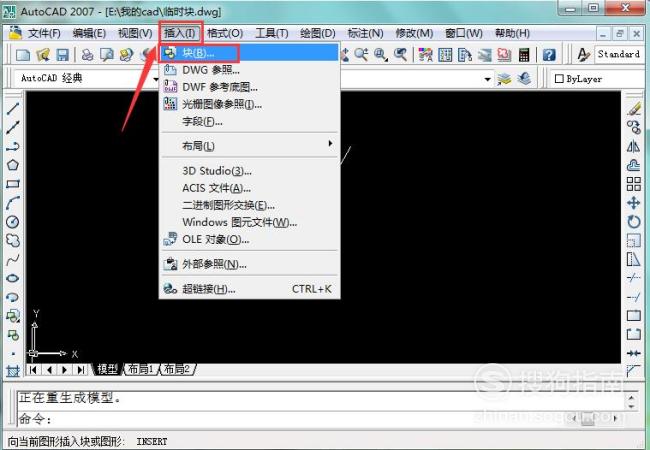Select the Move tool
650x450 pixels.
[x=634, y=203]
